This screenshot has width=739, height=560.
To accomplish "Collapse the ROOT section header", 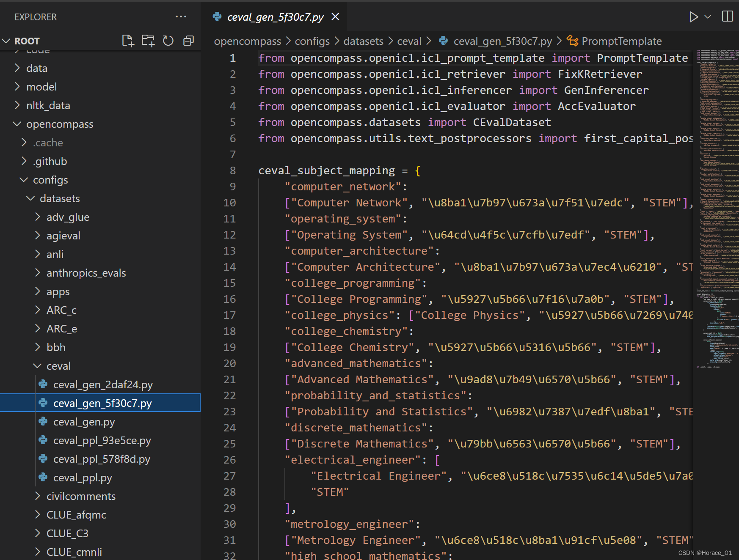I will click(x=27, y=41).
